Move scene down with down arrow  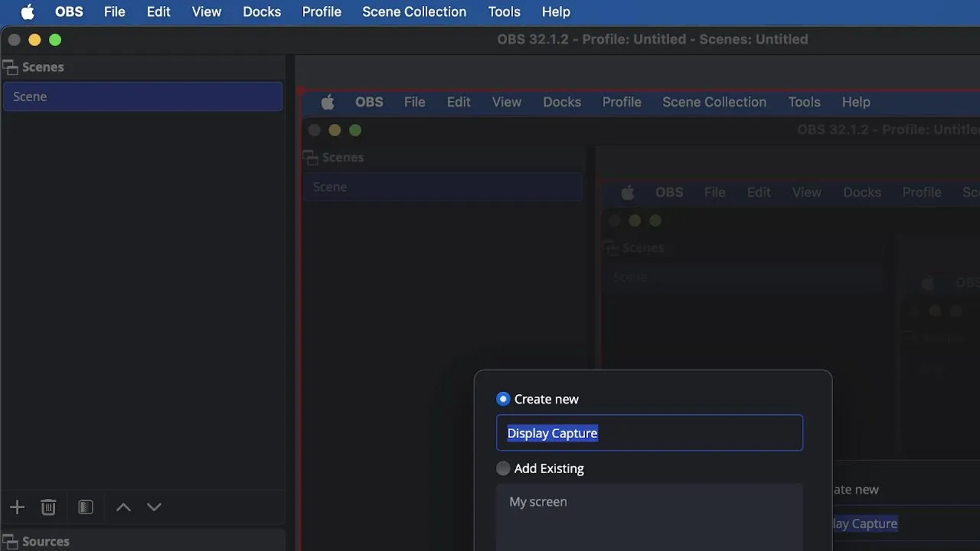[154, 507]
